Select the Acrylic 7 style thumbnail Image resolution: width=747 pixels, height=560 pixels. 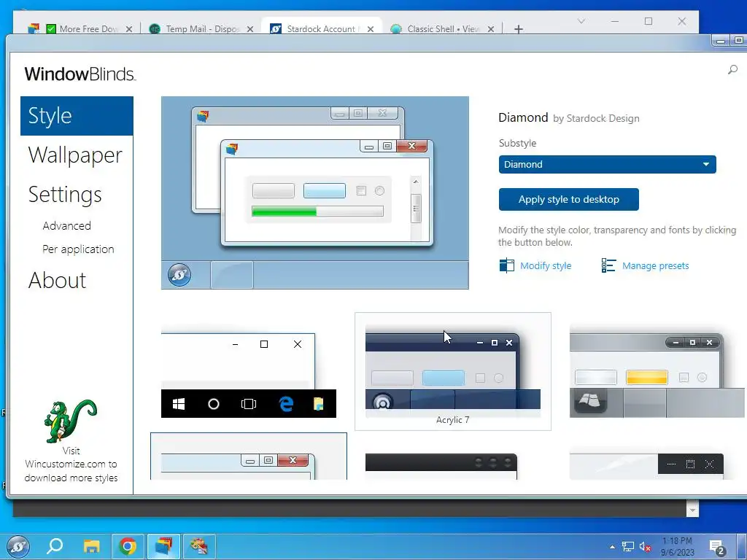[452, 371]
